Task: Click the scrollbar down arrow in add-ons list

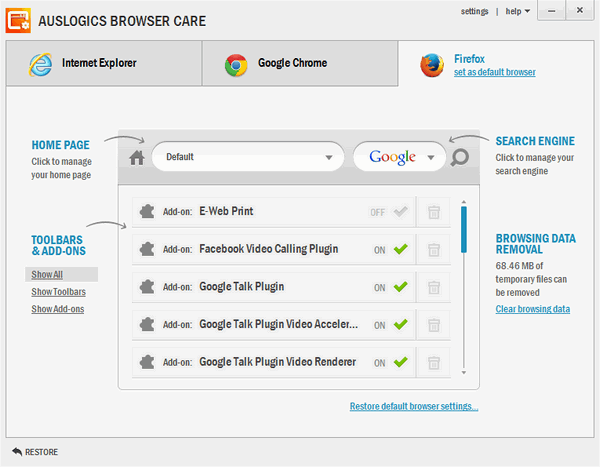Action: point(464,372)
